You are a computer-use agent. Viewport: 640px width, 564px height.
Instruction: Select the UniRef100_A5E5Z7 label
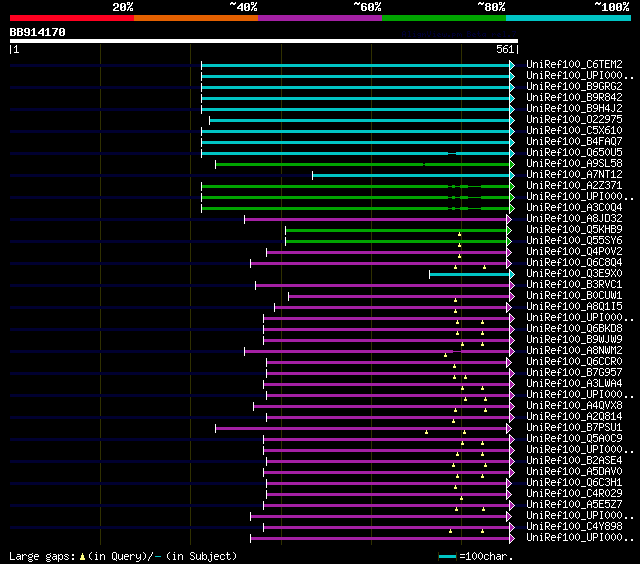[x=574, y=505]
